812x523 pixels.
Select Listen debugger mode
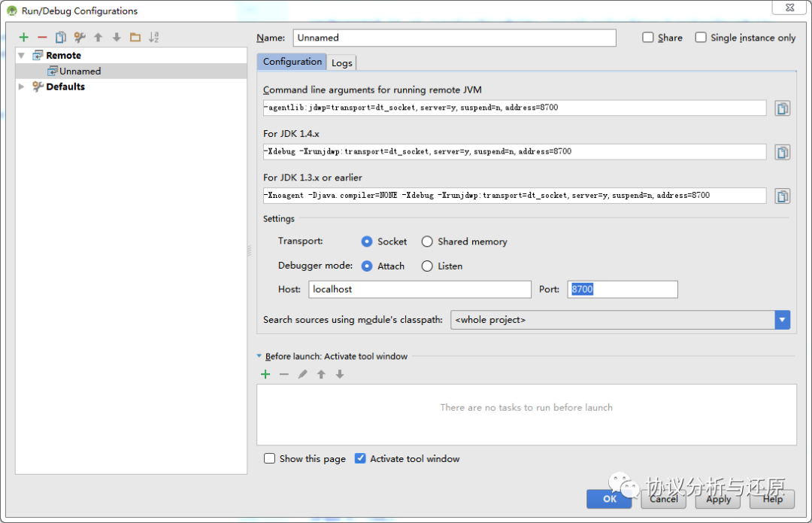tap(427, 266)
